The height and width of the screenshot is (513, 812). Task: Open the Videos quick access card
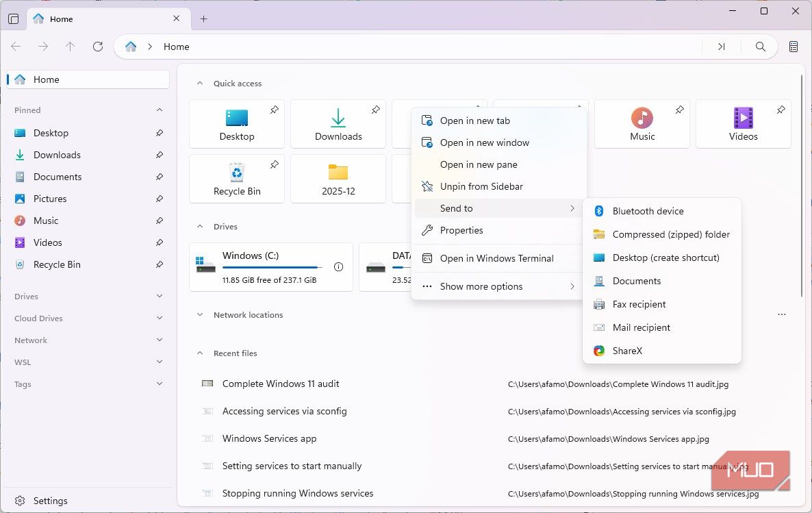pos(743,125)
